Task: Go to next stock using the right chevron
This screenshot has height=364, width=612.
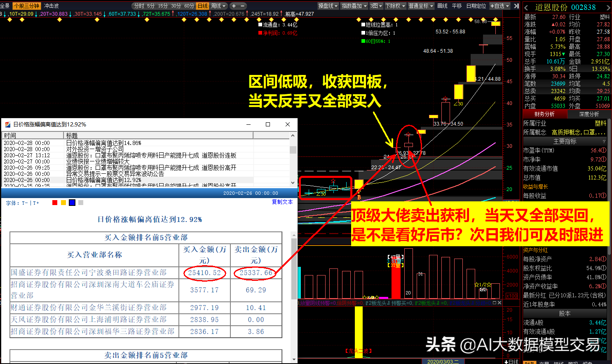Action: (608, 7)
